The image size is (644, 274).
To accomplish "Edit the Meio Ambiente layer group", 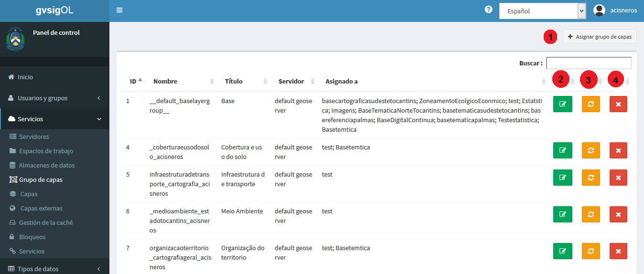I will tap(562, 214).
